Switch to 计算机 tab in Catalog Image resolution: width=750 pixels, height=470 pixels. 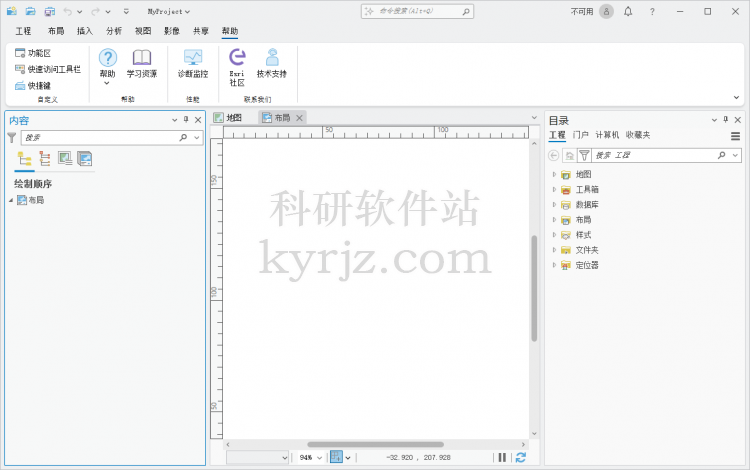607,135
